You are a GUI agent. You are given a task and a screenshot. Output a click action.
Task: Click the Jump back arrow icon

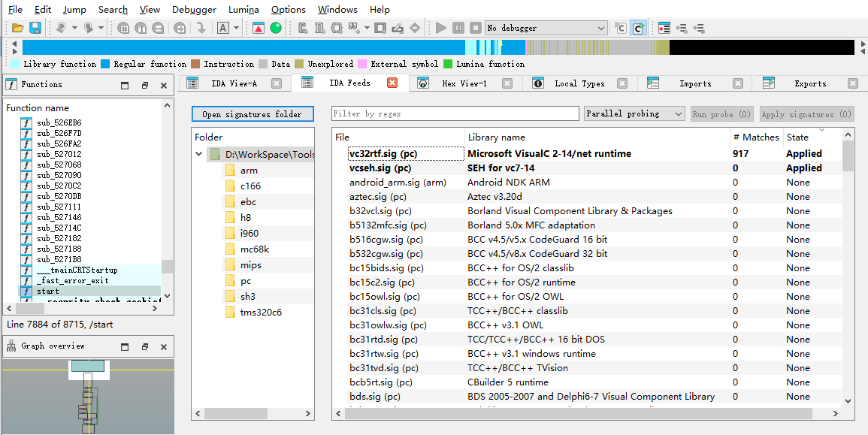pyautogui.click(x=62, y=28)
